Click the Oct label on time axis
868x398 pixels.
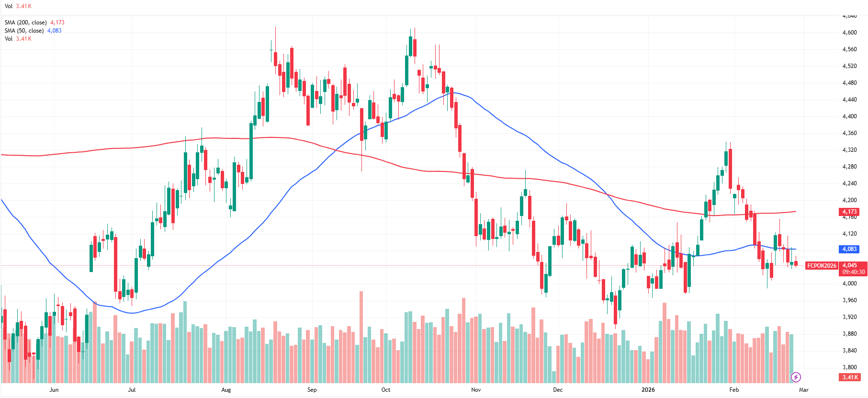tap(386, 390)
